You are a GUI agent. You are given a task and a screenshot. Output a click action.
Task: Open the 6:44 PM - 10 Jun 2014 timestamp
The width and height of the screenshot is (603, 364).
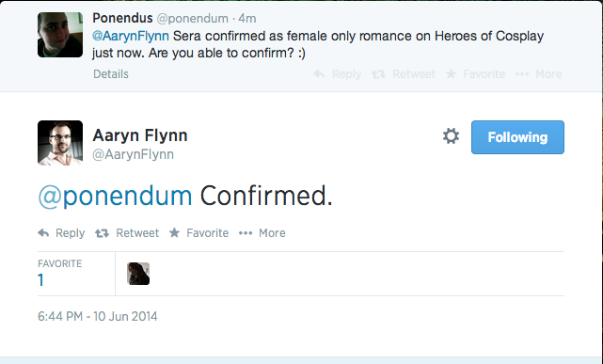(x=98, y=316)
